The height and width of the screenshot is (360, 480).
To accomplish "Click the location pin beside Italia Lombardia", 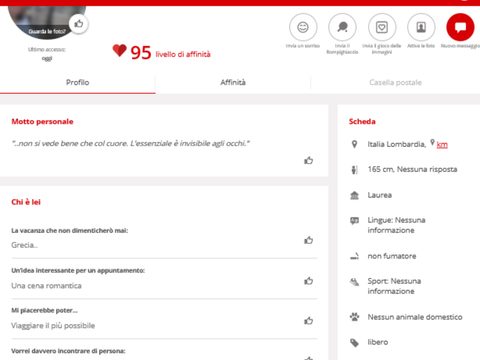I will click(354, 144).
